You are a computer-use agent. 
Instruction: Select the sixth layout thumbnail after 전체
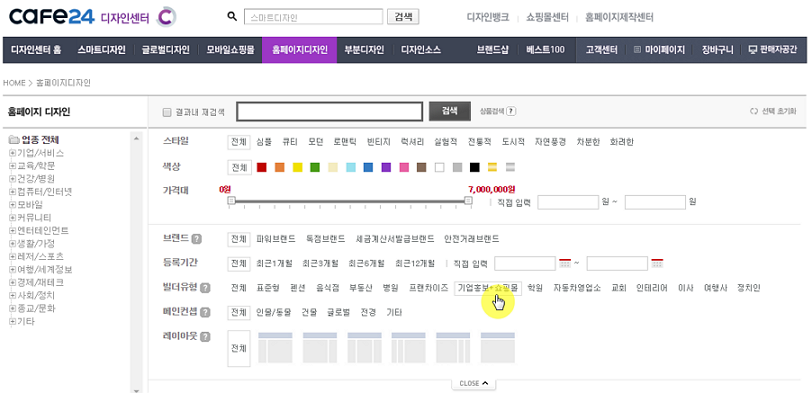(x=498, y=347)
